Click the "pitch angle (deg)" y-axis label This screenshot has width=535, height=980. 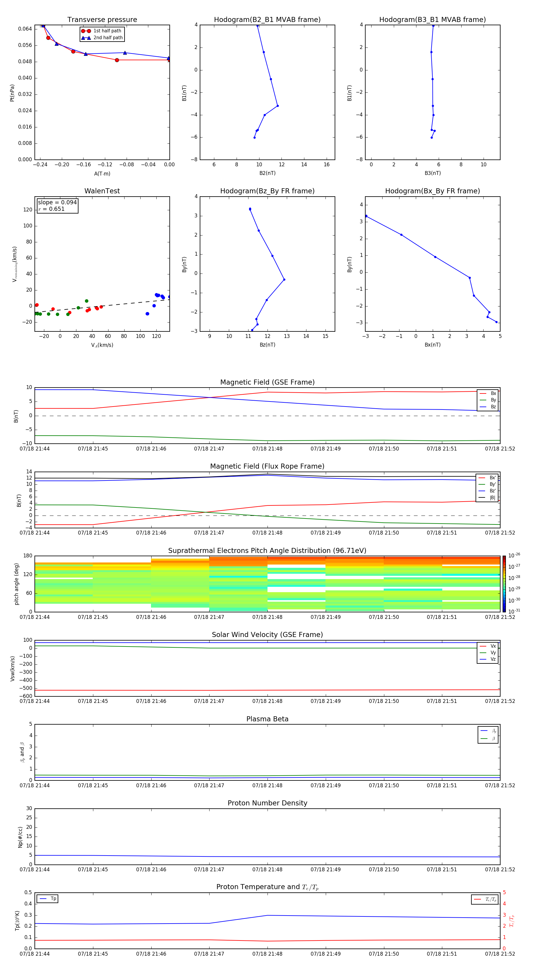(16, 584)
